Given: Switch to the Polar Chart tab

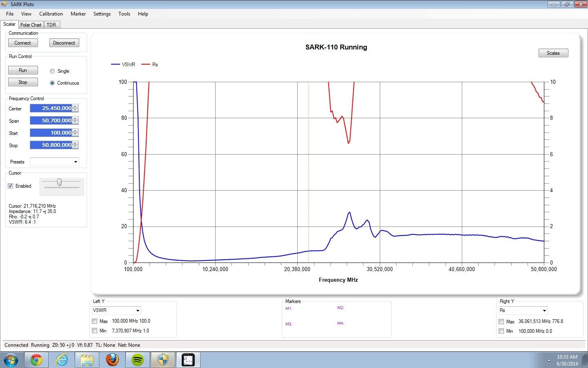Looking at the screenshot, I should (31, 25).
